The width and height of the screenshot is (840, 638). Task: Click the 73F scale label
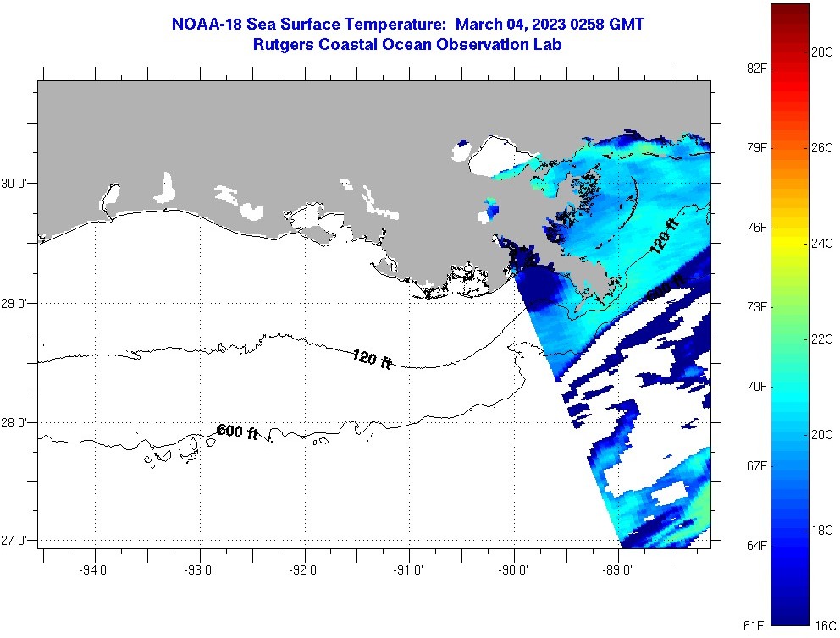756,306
